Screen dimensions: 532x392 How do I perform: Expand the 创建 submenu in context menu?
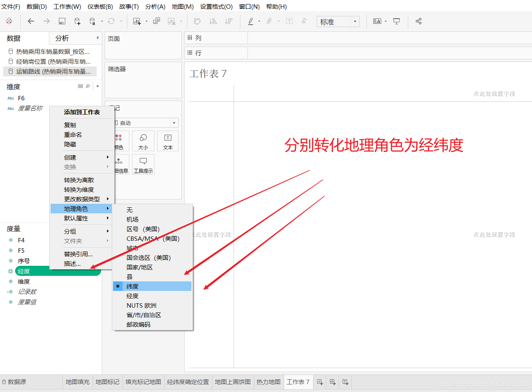82,157
